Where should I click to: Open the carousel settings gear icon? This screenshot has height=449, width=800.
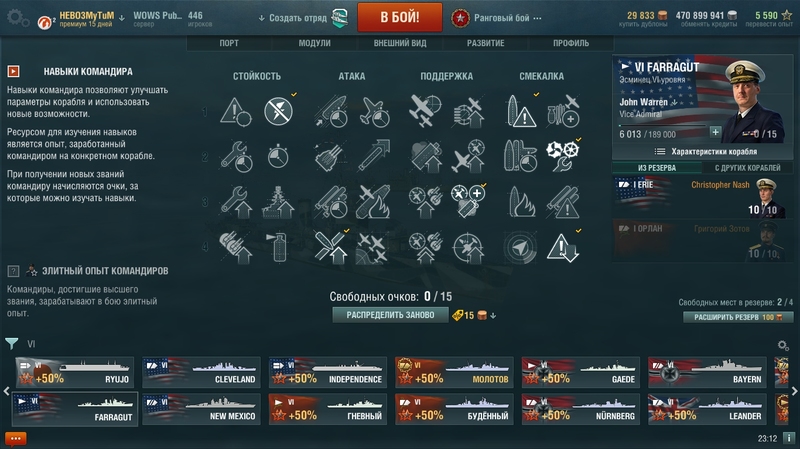coord(783,345)
